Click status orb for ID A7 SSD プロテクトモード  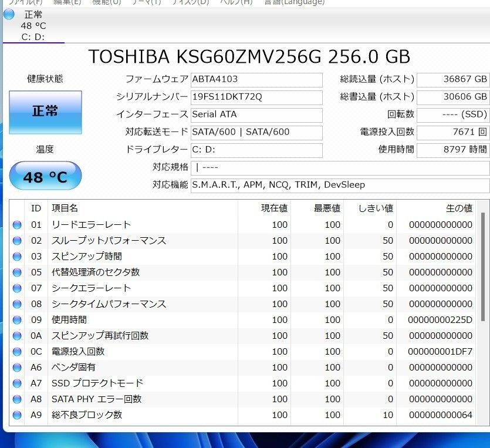coord(17,383)
